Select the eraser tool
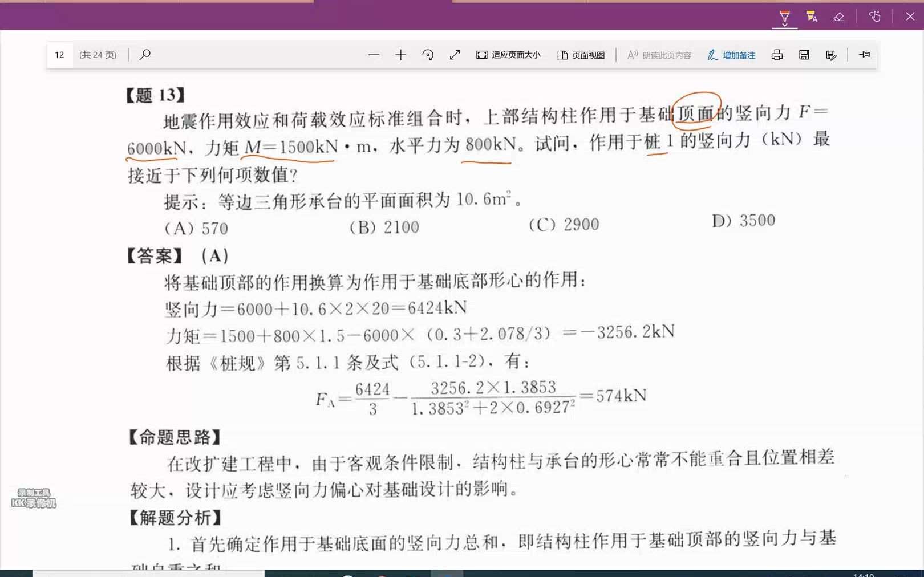924x577 pixels. point(838,17)
